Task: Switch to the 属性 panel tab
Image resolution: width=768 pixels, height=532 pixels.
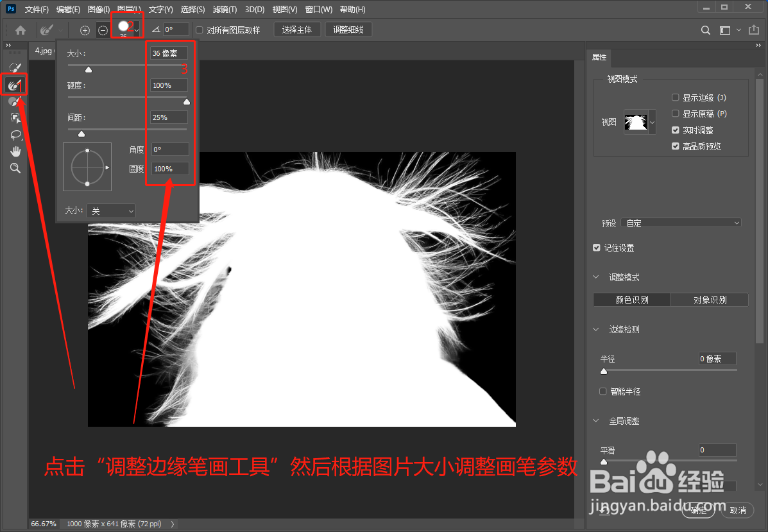Action: [599, 57]
